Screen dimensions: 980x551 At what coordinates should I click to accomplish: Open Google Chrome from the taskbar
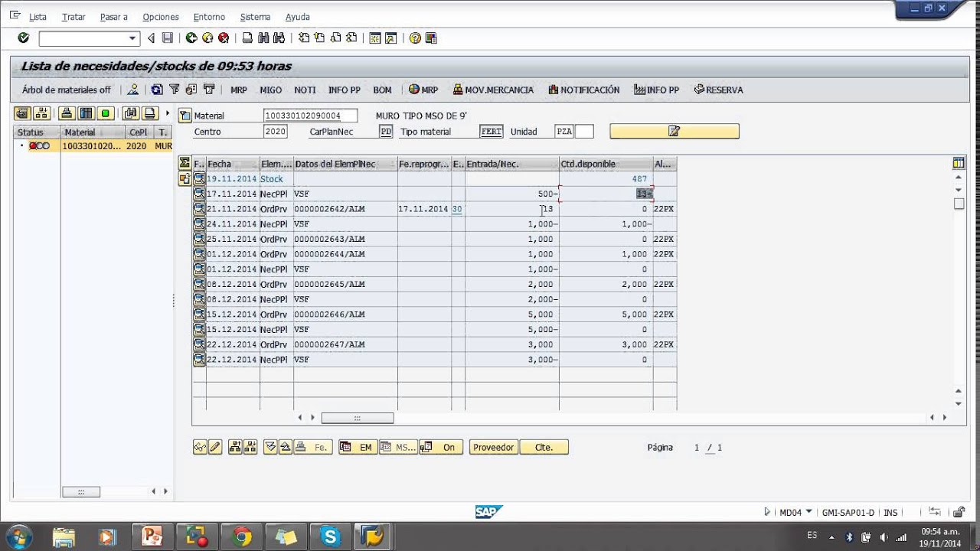[242, 536]
